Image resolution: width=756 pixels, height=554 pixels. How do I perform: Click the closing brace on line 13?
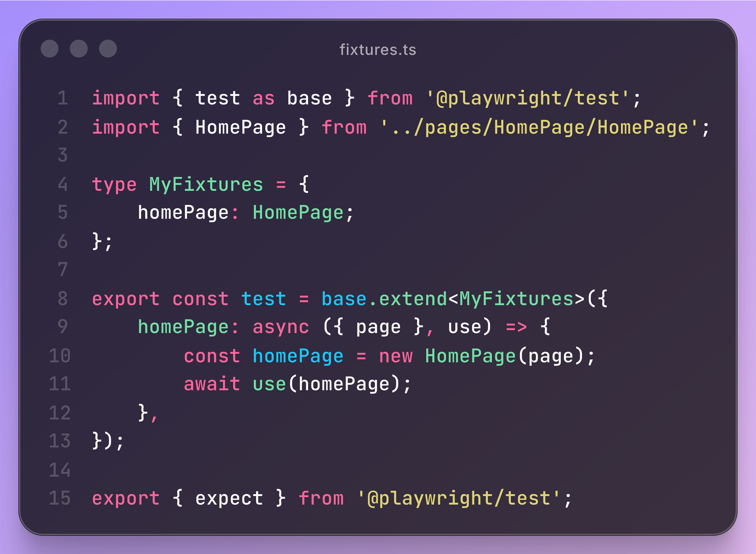click(97, 441)
